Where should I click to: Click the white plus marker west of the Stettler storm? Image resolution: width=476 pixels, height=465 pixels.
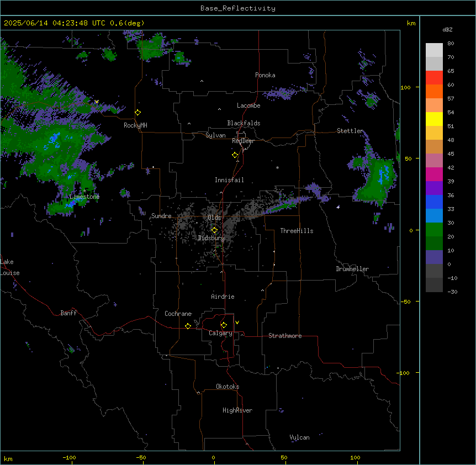[x=338, y=207]
